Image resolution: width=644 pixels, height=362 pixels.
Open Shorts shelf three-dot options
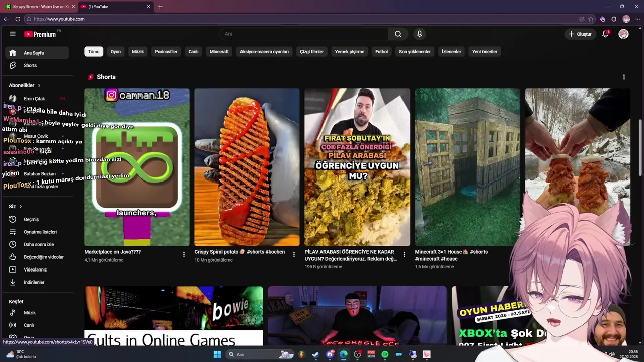624,77
